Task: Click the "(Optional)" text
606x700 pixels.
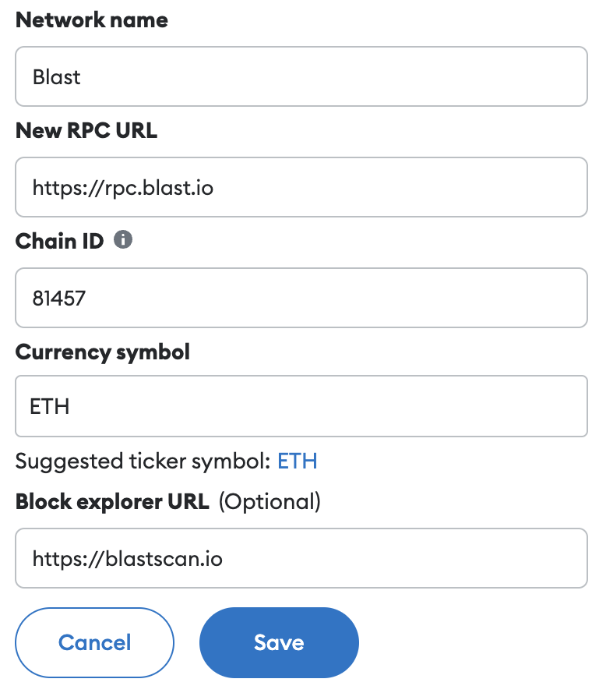Action: click(x=270, y=501)
